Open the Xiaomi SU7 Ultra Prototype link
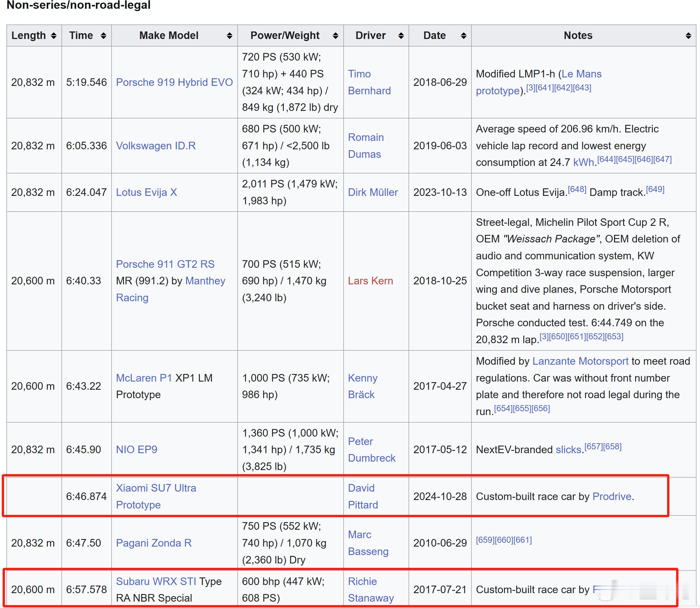 tap(156, 496)
